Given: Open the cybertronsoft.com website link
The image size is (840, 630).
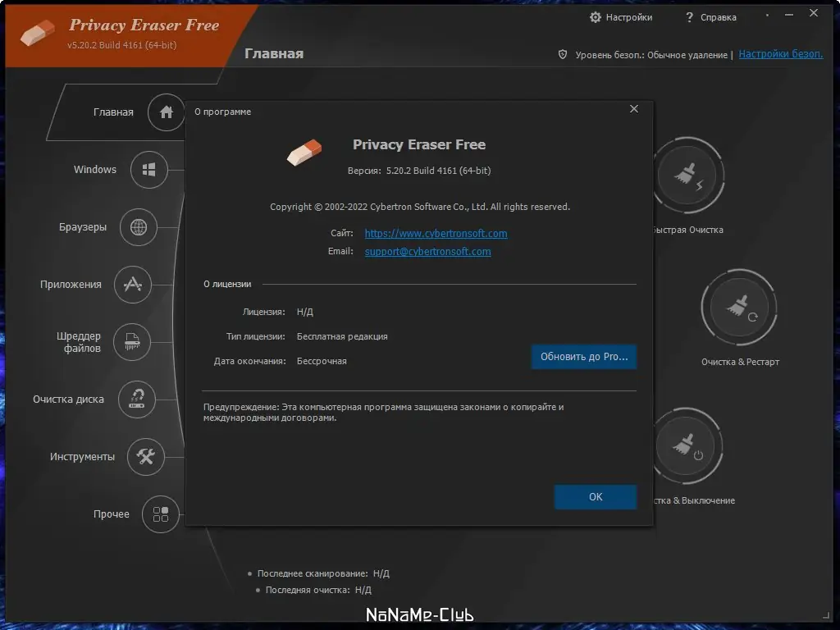Looking at the screenshot, I should tap(436, 234).
